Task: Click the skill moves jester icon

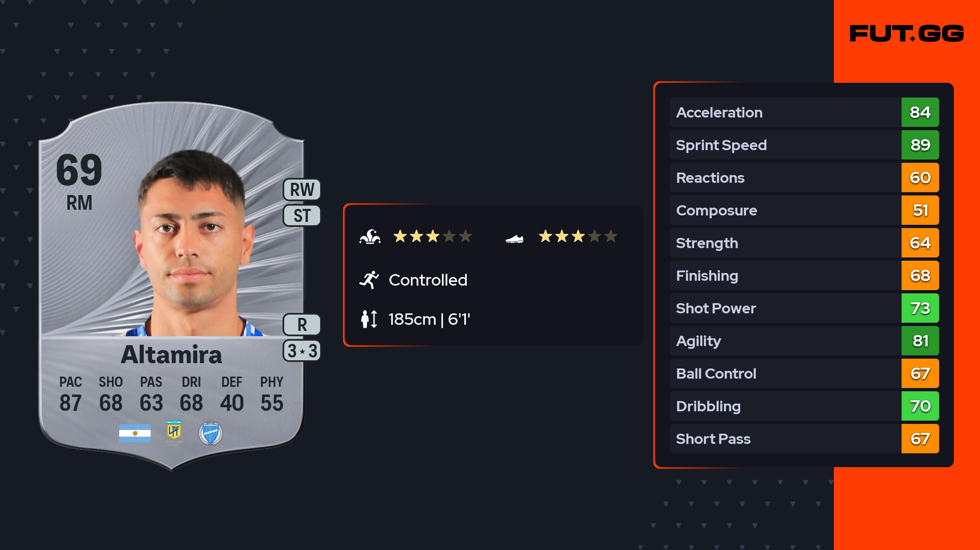Action: tap(370, 237)
